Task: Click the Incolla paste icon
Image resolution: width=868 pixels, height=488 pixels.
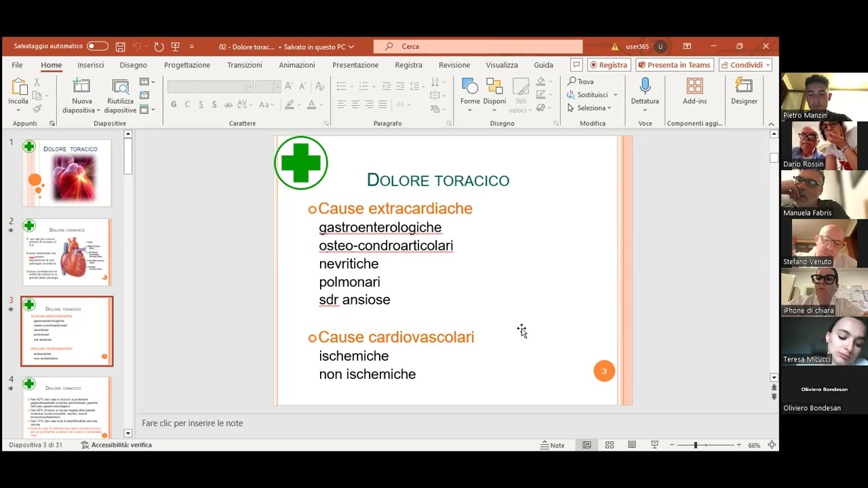Action: [18, 86]
